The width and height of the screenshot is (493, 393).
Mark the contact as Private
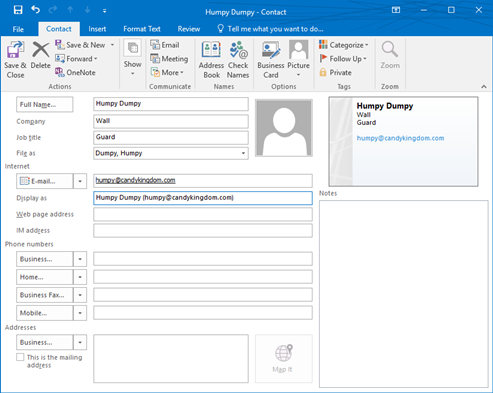click(335, 72)
